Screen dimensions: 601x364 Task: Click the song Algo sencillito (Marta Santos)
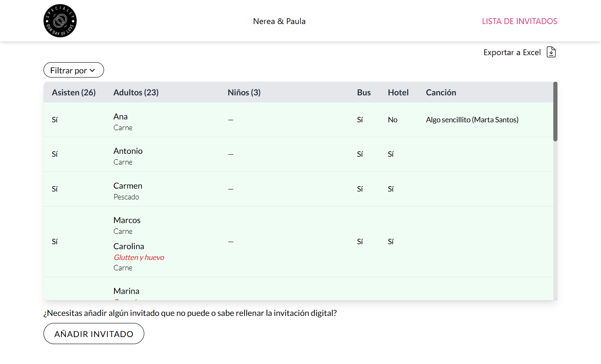point(472,120)
